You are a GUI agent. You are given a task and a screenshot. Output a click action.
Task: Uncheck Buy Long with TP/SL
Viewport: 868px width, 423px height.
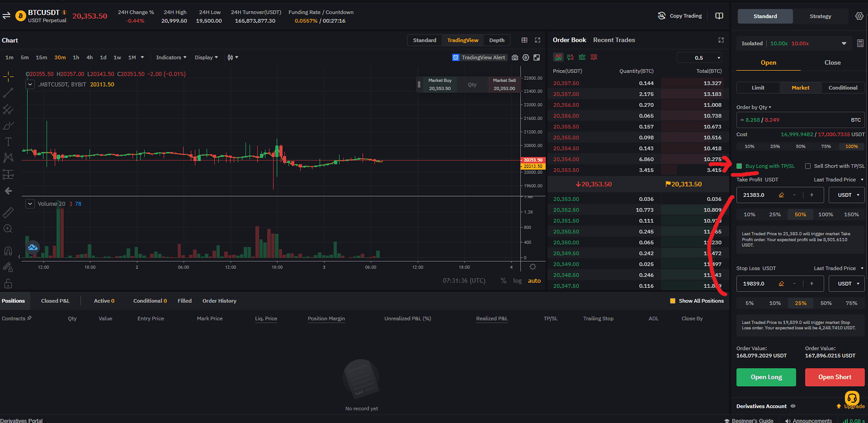point(740,166)
